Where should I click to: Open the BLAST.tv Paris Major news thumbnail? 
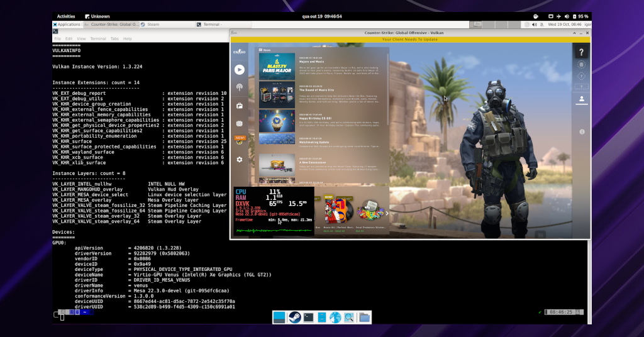coord(277,66)
